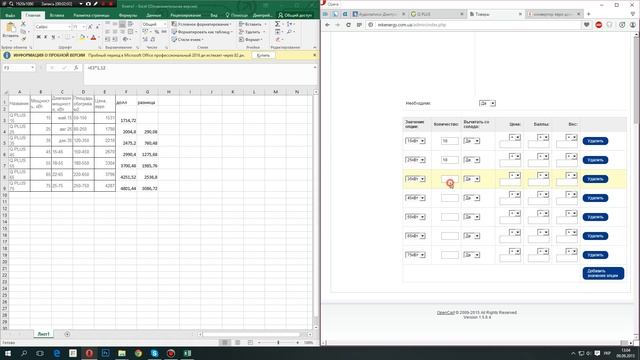Image resolution: width=640 pixels, height=360 pixels.
Task: Click the percent style icon
Action: [x=156, y=32]
